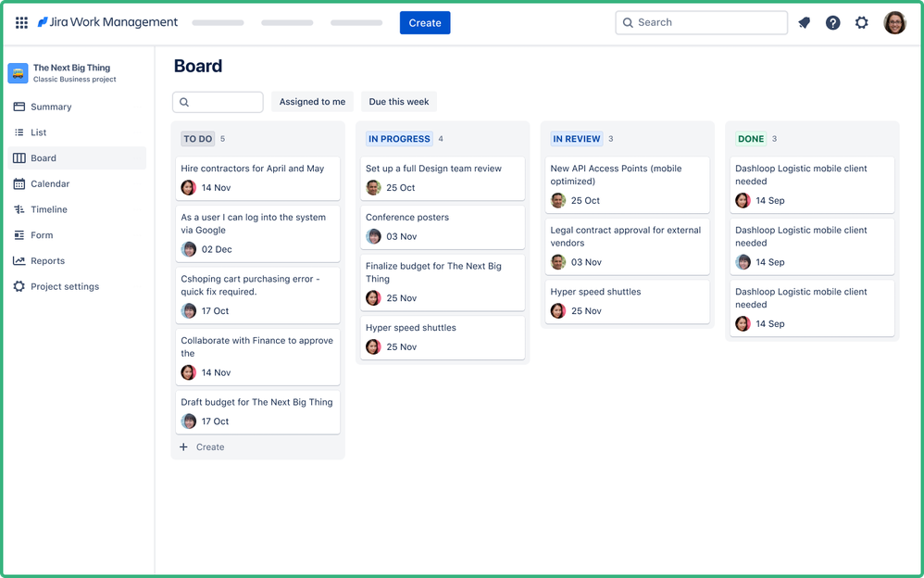Click assignee avatar on Hire contractors card

(x=189, y=187)
